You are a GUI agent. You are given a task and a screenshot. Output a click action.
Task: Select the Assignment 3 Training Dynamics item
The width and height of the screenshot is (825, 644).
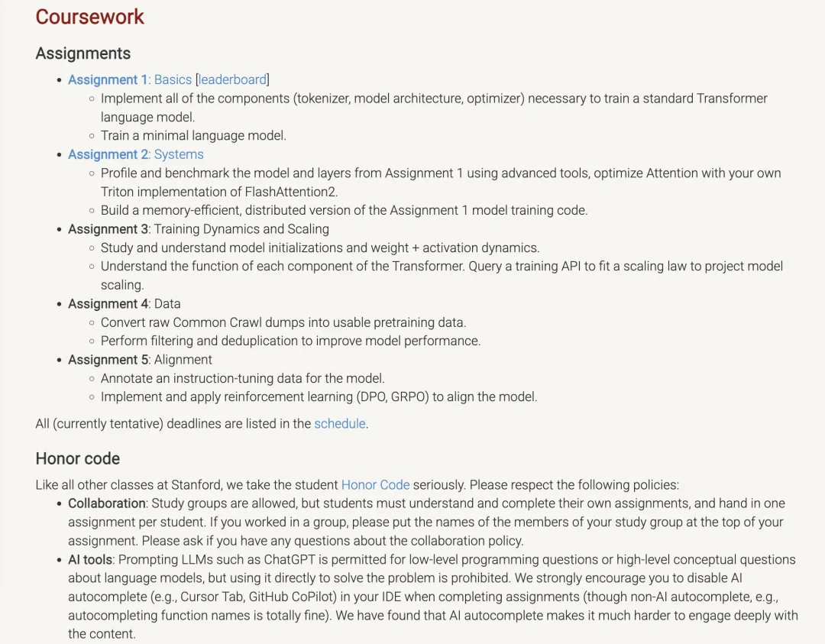coord(199,229)
